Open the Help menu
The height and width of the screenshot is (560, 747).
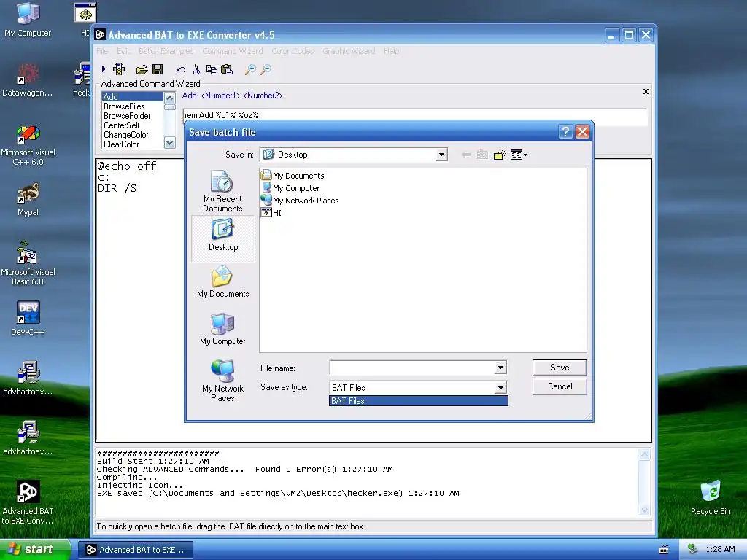[392, 51]
